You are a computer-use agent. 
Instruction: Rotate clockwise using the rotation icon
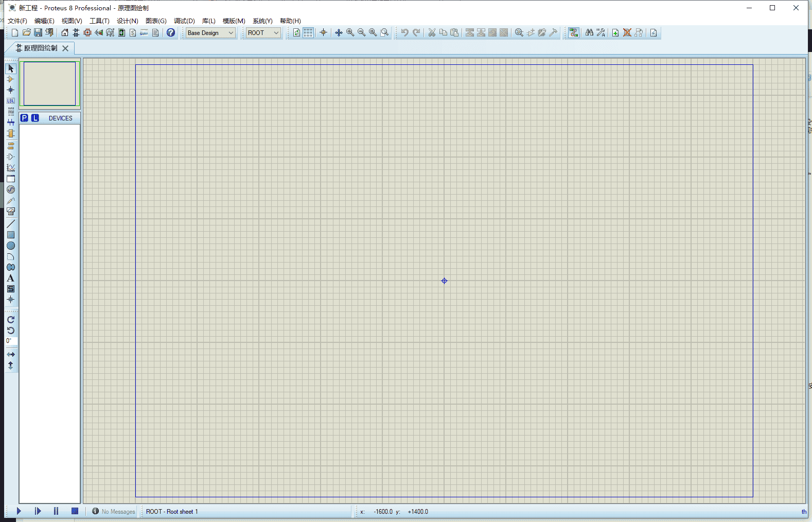11,320
